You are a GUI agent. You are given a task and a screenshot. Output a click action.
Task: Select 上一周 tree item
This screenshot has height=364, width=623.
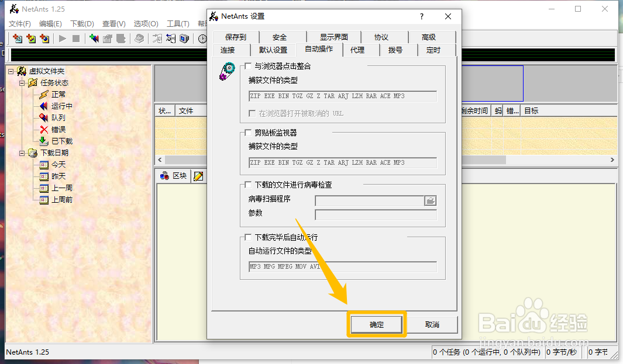[62, 188]
